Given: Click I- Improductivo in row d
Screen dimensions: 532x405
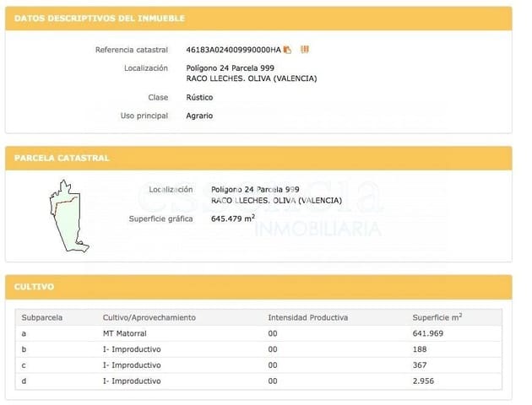Looking at the screenshot, I should tap(132, 381).
